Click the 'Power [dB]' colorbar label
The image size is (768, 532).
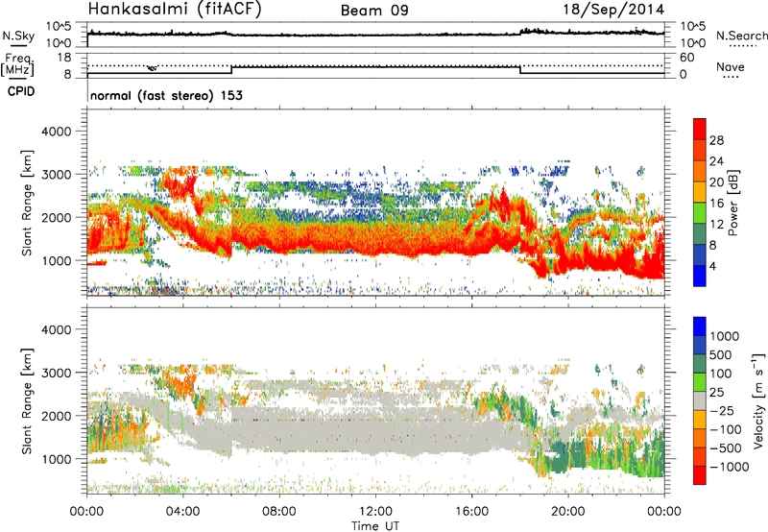(732, 203)
